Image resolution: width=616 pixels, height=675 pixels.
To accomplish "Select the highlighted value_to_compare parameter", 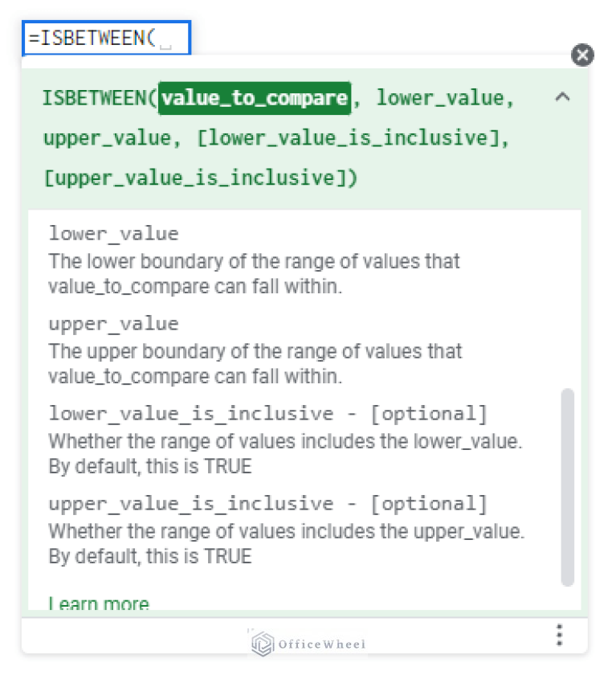I will [255, 98].
